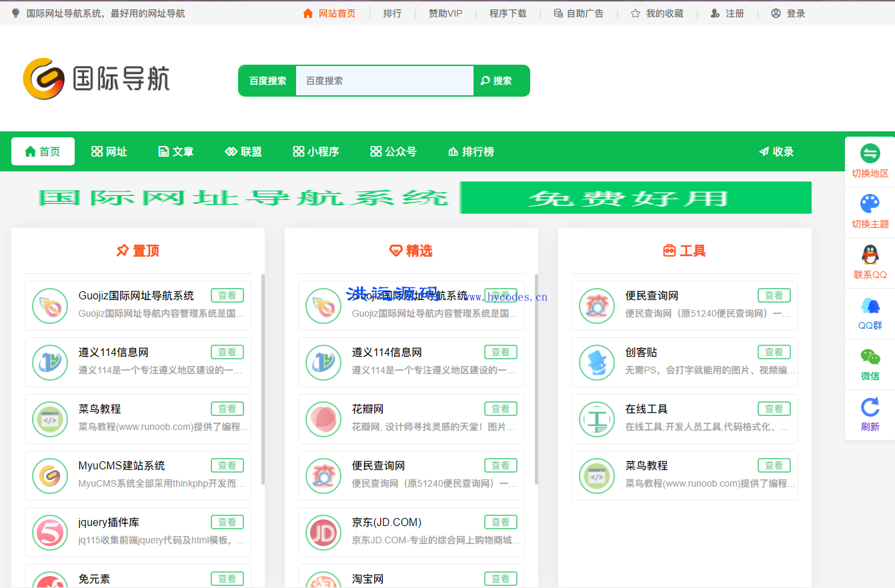Click MyuCMS建站系统 site icon

(x=50, y=476)
